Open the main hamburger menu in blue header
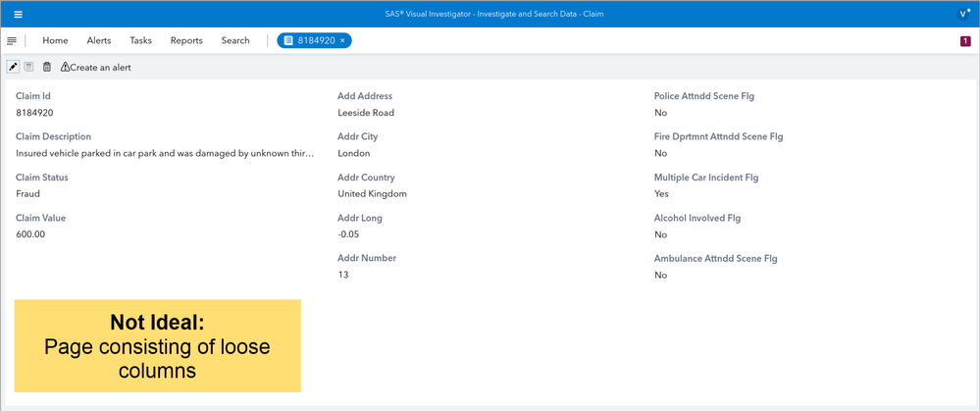Viewport: 980px width, 411px height. click(18, 15)
